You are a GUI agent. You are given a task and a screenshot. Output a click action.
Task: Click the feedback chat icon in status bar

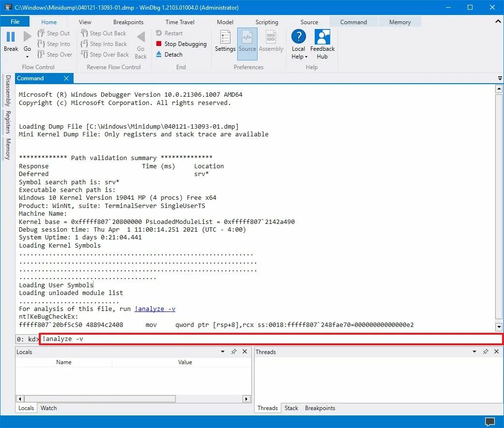(490, 422)
